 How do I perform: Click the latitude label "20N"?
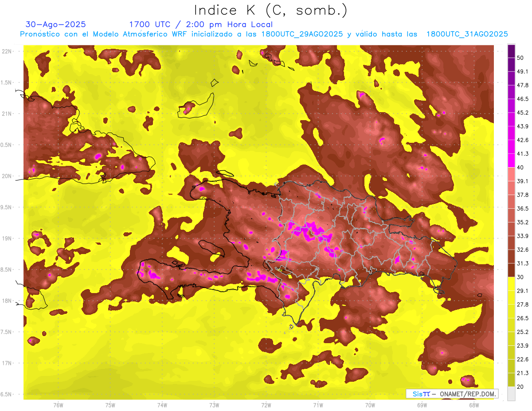(x=7, y=176)
